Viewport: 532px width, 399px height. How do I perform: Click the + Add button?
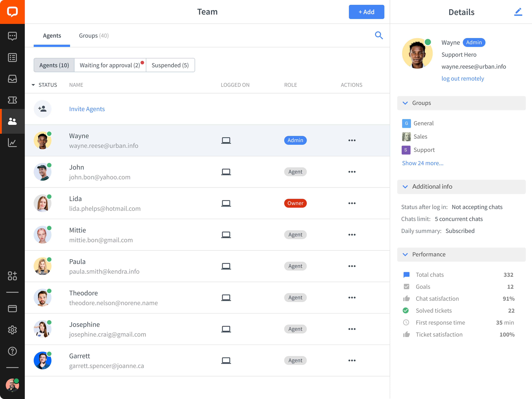pyautogui.click(x=366, y=12)
